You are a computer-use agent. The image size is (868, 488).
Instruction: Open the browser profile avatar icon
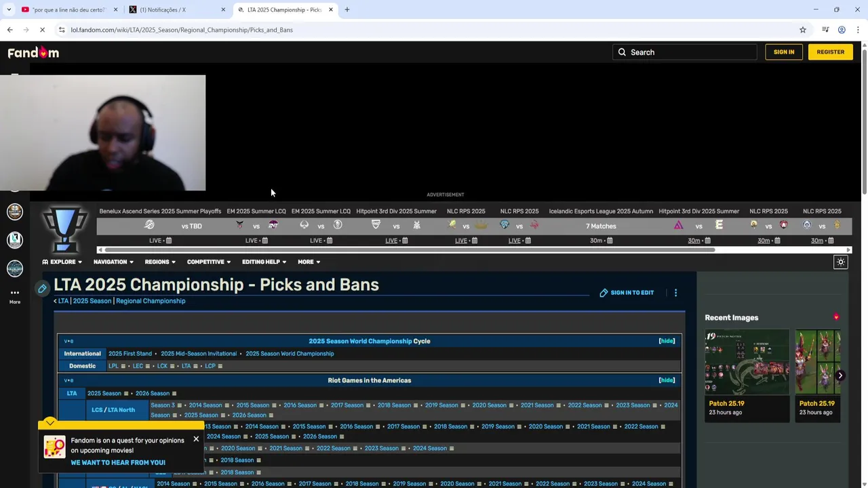tap(842, 30)
